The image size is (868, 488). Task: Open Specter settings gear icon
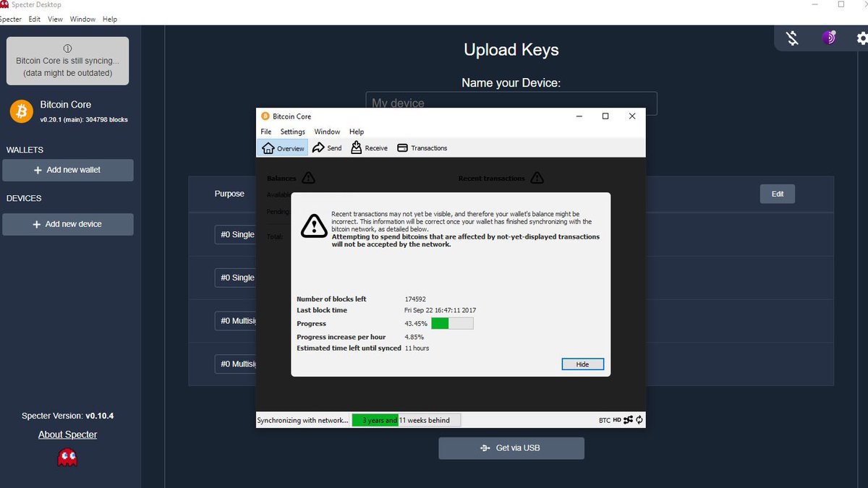pos(861,38)
